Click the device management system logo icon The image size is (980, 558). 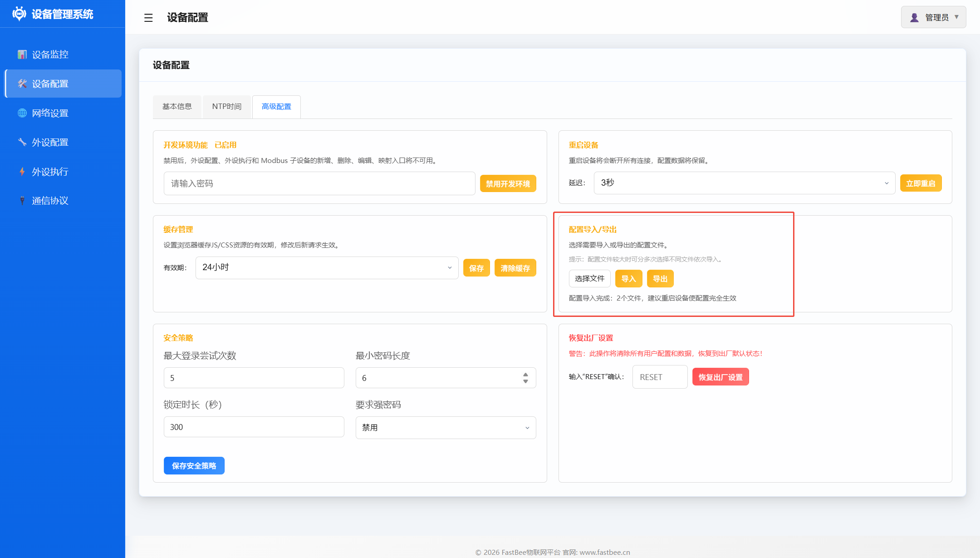tap(19, 14)
